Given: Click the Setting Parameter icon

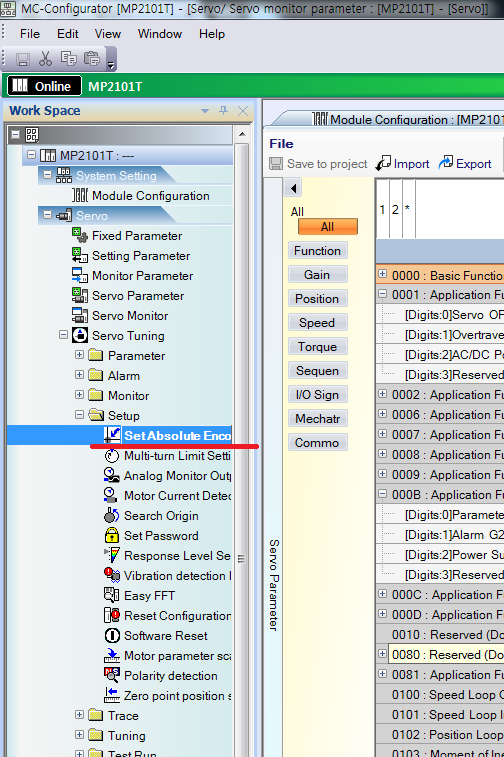Looking at the screenshot, I should pos(80,255).
